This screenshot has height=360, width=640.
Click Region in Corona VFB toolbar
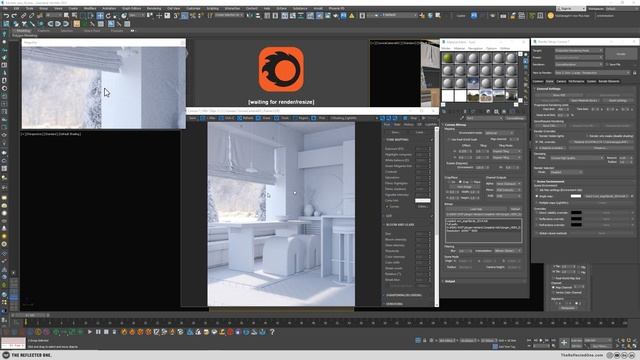pyautogui.click(x=300, y=118)
